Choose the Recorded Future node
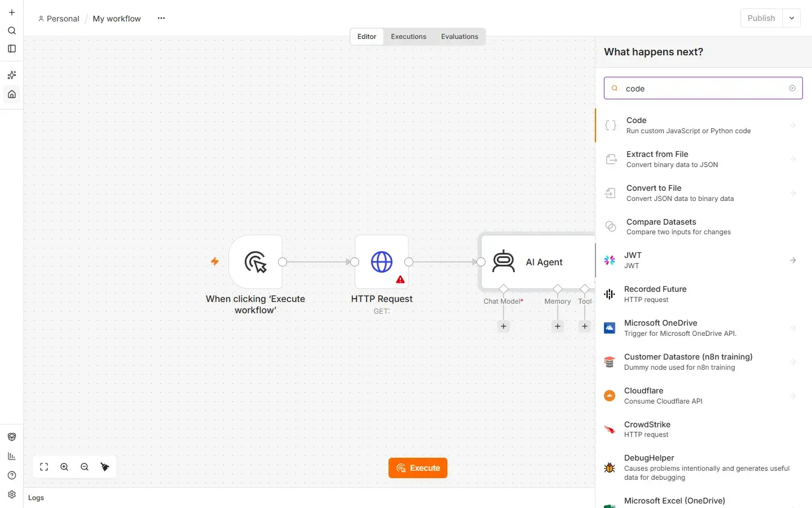The width and height of the screenshot is (812, 508). pos(703,294)
